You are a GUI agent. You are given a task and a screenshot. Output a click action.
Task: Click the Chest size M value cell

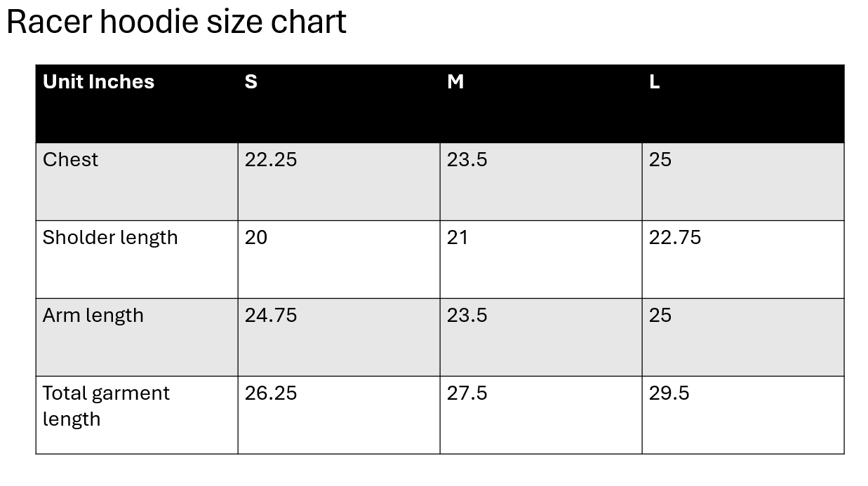[x=467, y=160]
